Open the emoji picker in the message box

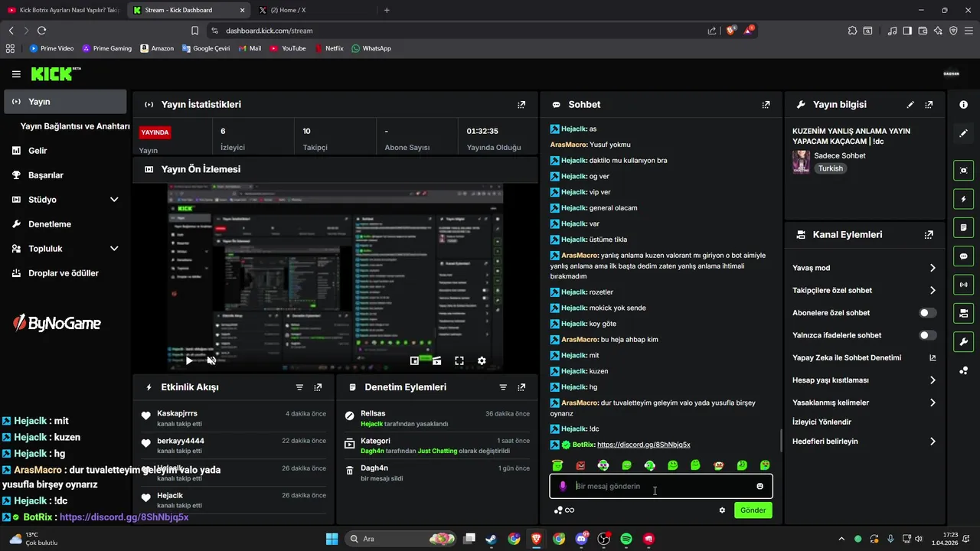pyautogui.click(x=759, y=486)
